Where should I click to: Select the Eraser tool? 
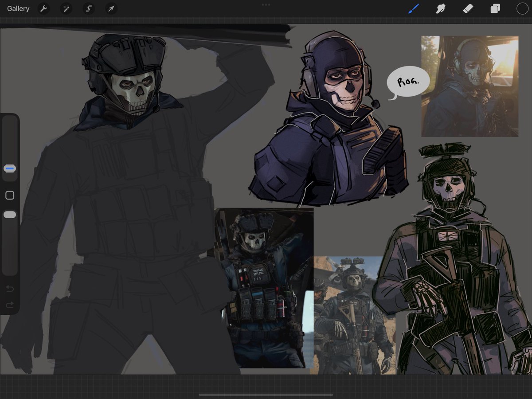coord(468,8)
